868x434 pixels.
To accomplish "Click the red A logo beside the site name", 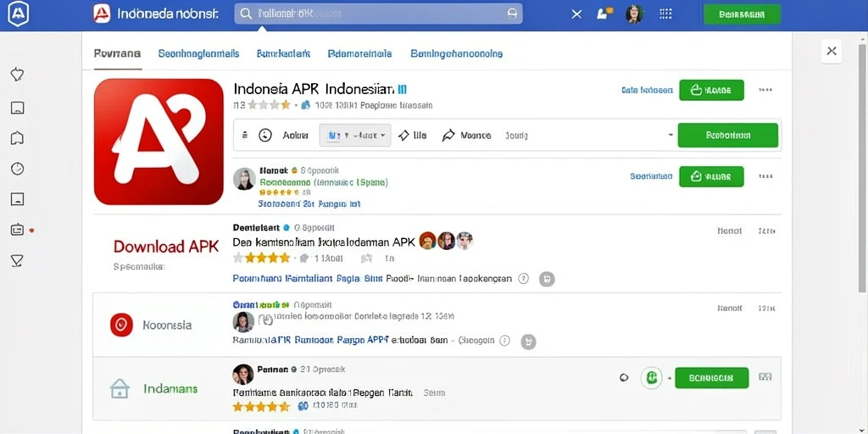I will pyautogui.click(x=102, y=14).
